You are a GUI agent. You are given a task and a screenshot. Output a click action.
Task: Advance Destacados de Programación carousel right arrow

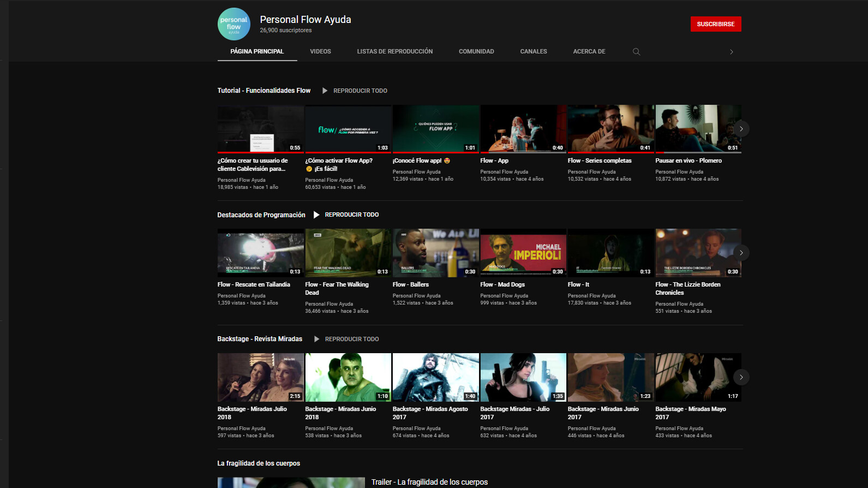[x=741, y=253]
